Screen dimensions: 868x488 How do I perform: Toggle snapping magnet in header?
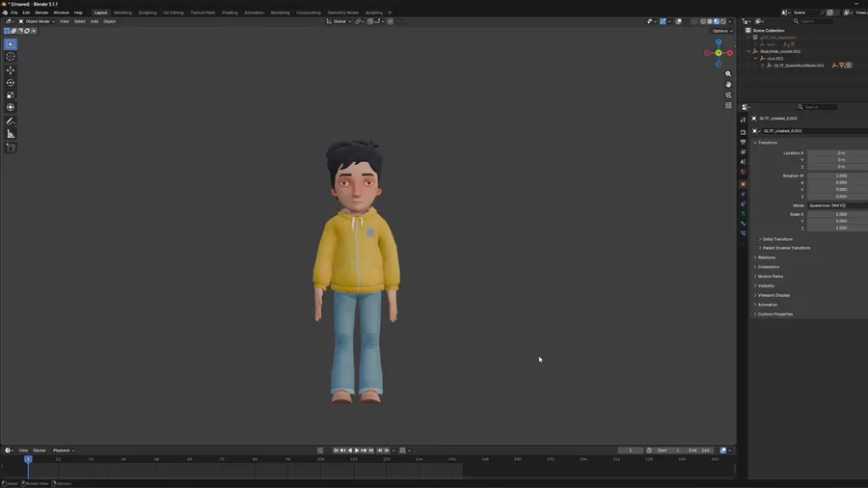click(369, 21)
